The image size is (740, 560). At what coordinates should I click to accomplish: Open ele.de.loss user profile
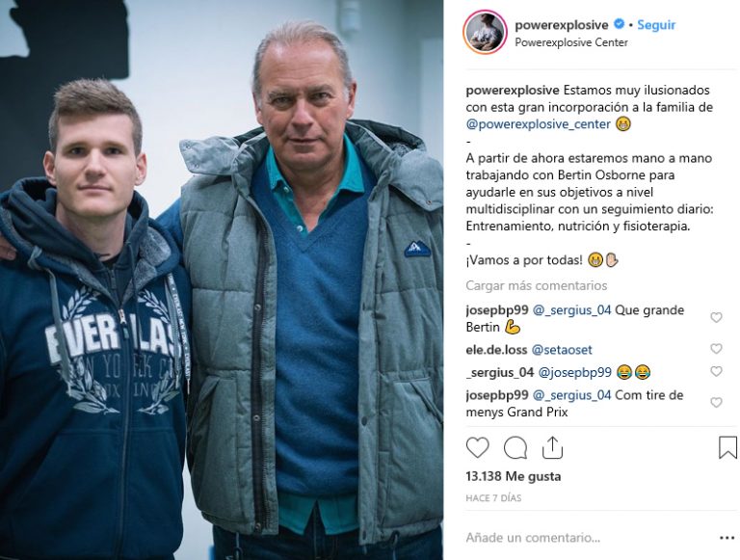coord(496,350)
